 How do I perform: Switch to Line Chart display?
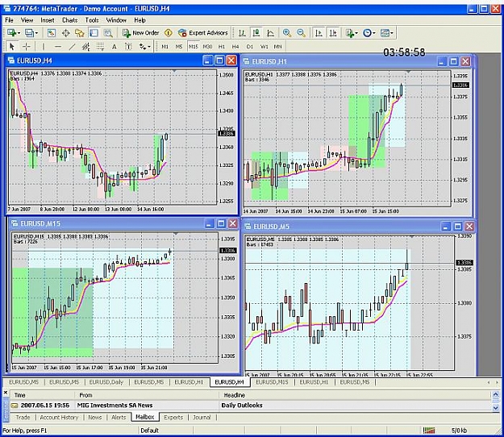[x=270, y=33]
